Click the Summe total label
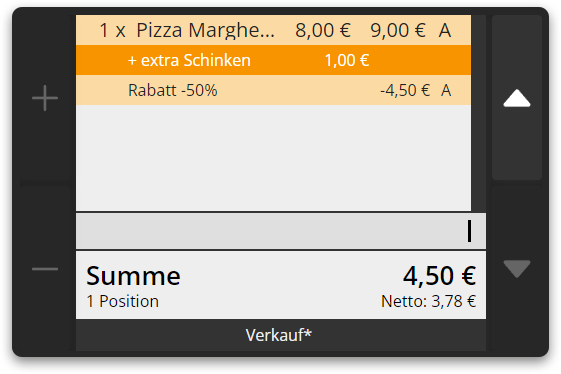The image size is (561, 374). tap(133, 276)
